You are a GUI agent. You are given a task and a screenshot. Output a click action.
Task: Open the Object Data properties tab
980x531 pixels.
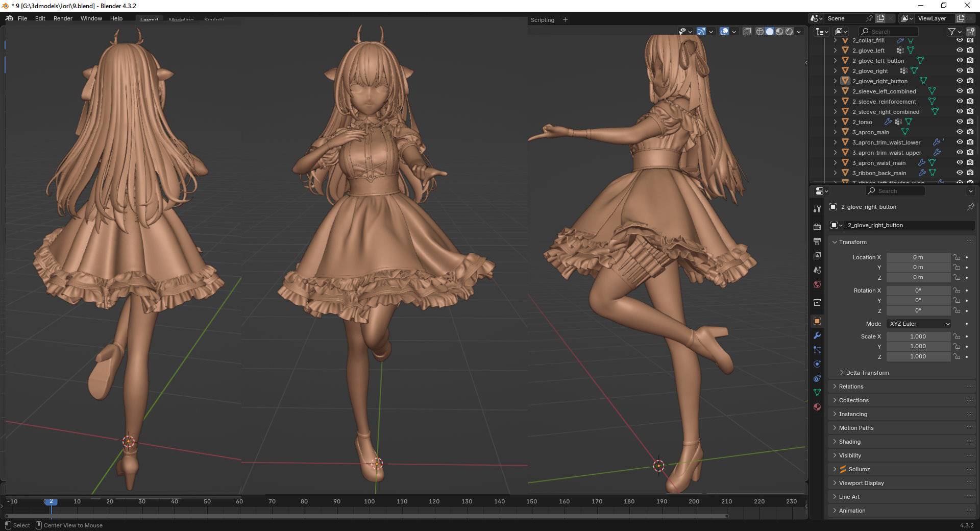coord(817,393)
